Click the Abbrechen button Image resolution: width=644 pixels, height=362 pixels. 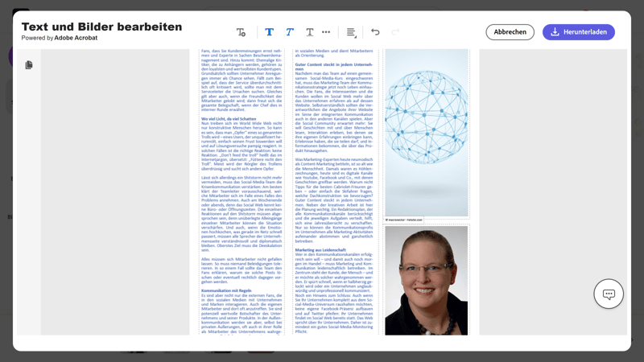coord(510,32)
